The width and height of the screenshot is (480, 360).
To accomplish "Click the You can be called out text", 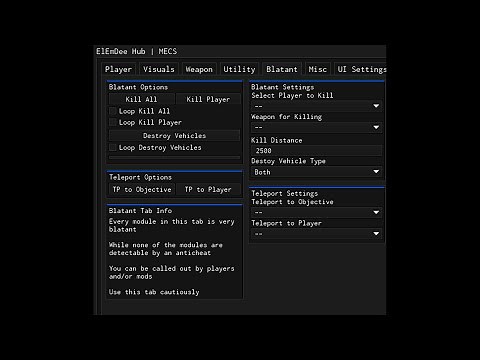I will click(171, 272).
